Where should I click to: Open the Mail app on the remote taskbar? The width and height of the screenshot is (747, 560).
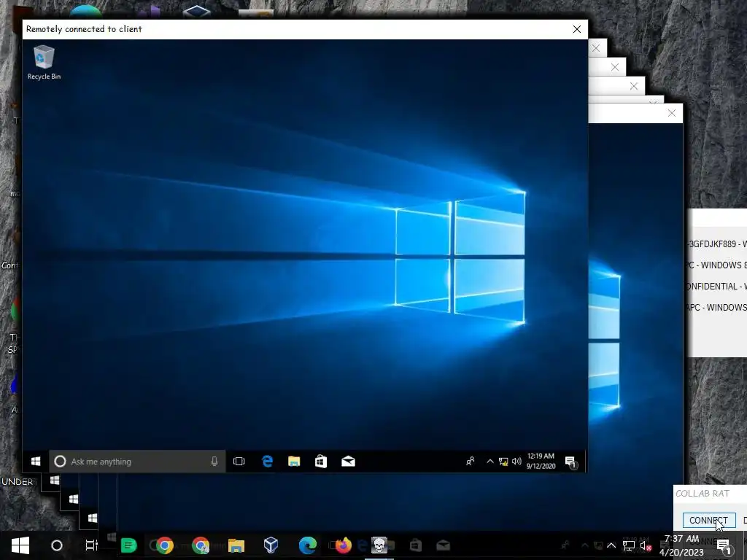[348, 462]
